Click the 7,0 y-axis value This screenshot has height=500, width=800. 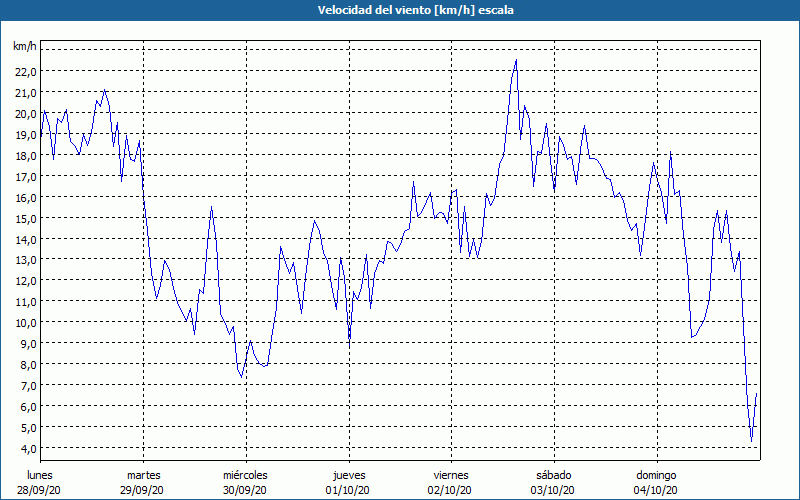click(x=29, y=386)
